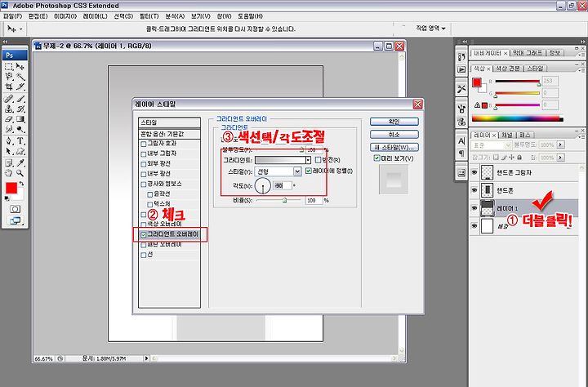Enable 외부 광선 checkbox
The image size is (588, 387).
click(x=143, y=164)
